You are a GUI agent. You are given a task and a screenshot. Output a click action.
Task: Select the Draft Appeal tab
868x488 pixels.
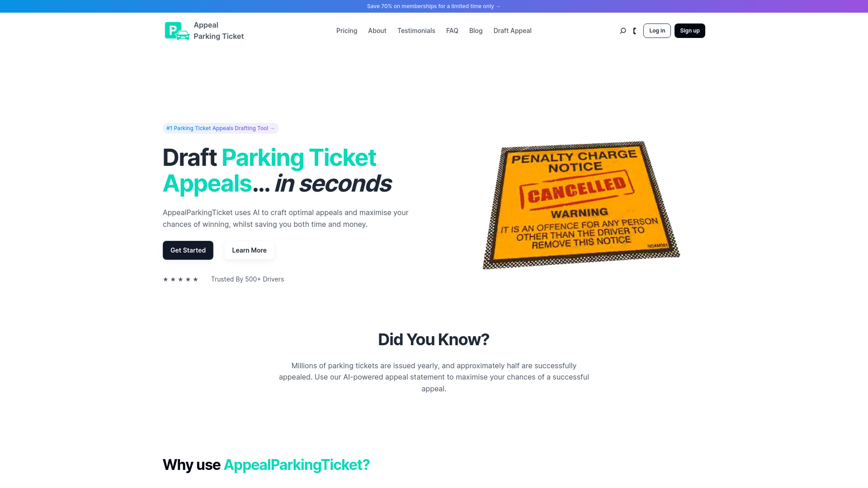click(512, 30)
